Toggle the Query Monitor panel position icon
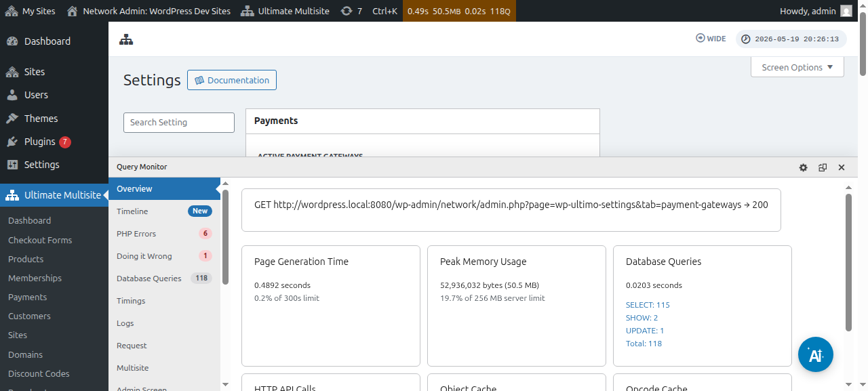This screenshot has height=391, width=868. click(x=823, y=167)
